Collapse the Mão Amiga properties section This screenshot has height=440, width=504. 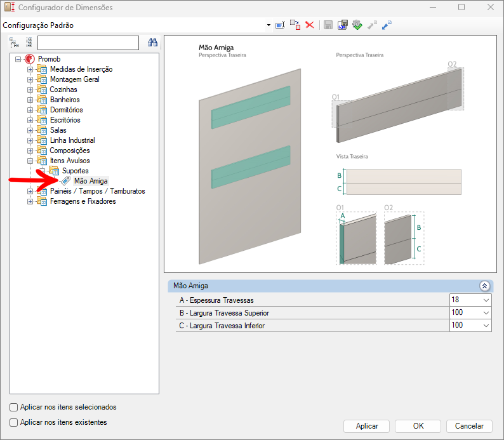(484, 286)
